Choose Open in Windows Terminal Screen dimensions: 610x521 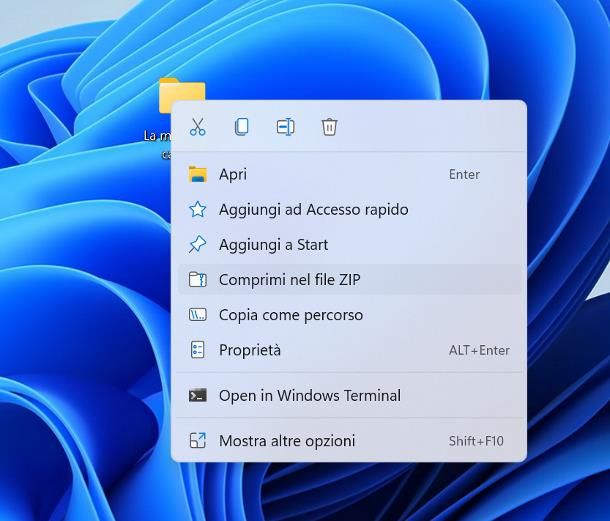(309, 395)
